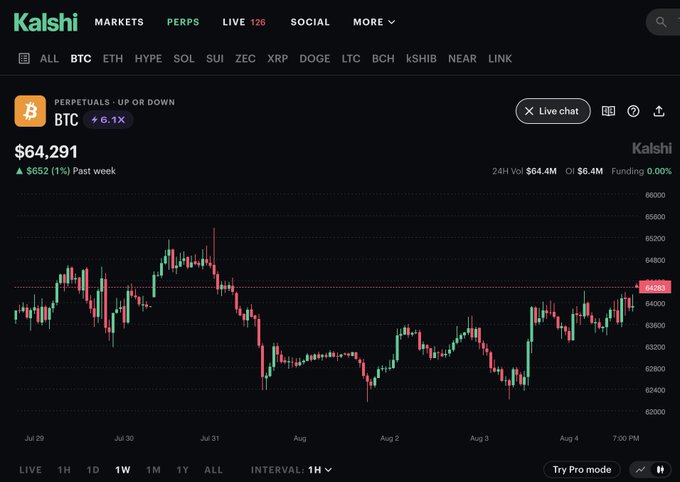680x482 pixels.
Task: Switch to the LINK tab
Action: (x=500, y=59)
